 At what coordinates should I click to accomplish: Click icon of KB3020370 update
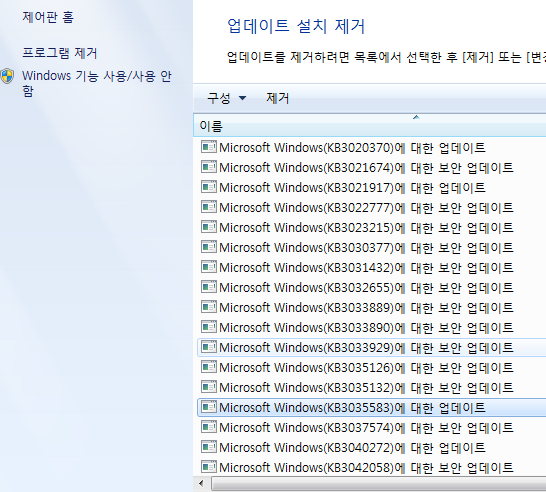coord(209,147)
